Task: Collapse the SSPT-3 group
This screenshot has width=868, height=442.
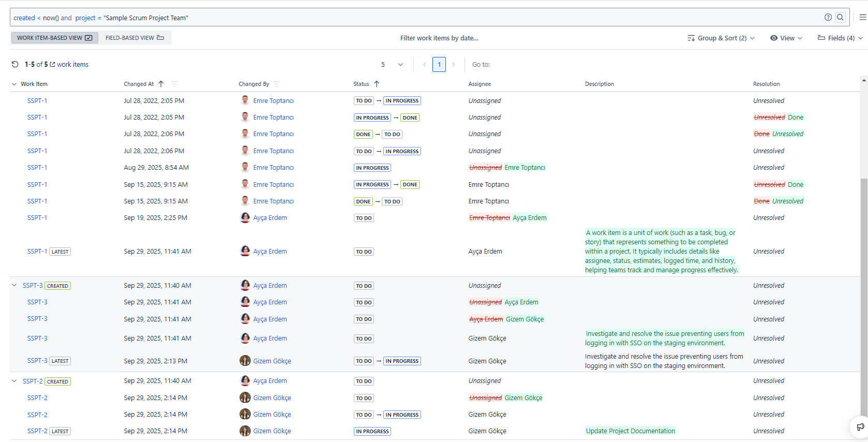Action: pyautogui.click(x=14, y=286)
